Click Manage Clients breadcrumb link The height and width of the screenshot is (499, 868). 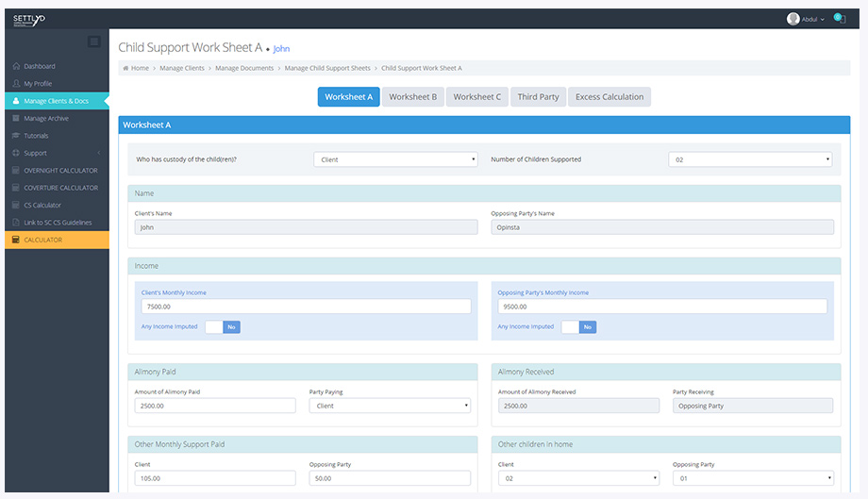182,69
